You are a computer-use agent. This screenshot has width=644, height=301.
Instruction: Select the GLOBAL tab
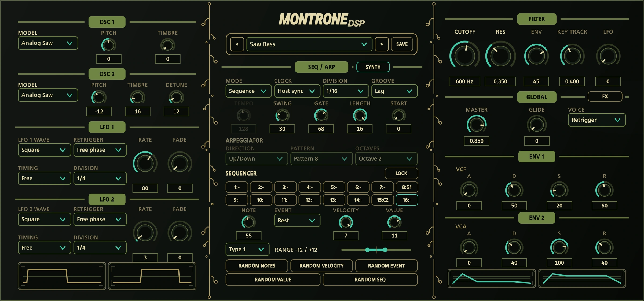pyautogui.click(x=536, y=97)
